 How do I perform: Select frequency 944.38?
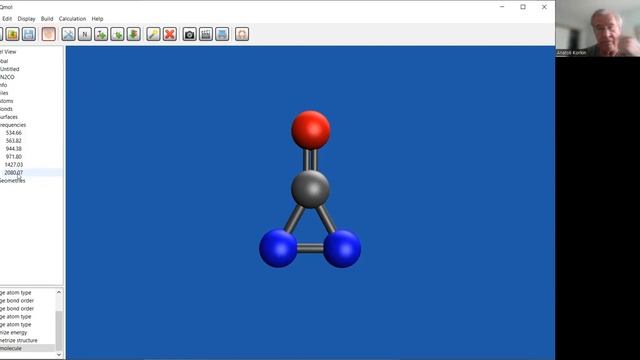[13, 149]
